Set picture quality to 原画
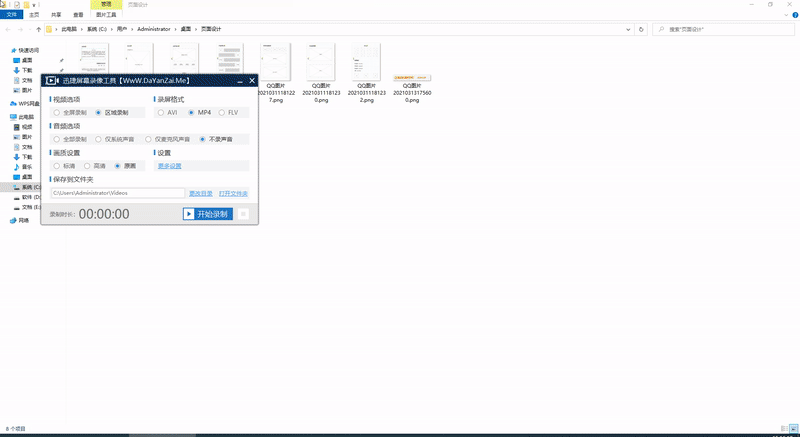The width and height of the screenshot is (800, 437). [x=126, y=166]
